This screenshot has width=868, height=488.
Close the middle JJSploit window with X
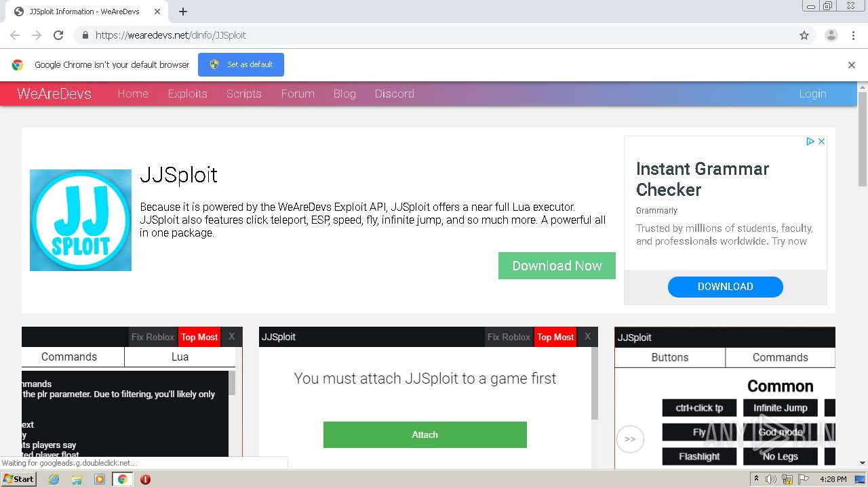tap(587, 337)
